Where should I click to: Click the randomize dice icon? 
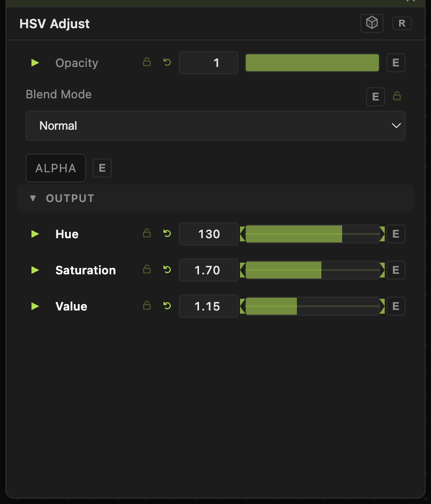pos(372,23)
